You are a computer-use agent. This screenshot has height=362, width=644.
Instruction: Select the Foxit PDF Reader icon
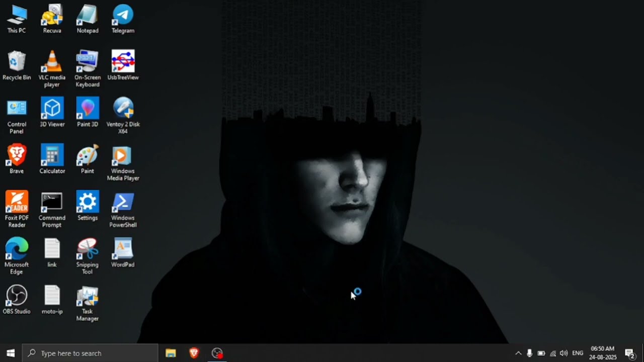click(x=17, y=209)
